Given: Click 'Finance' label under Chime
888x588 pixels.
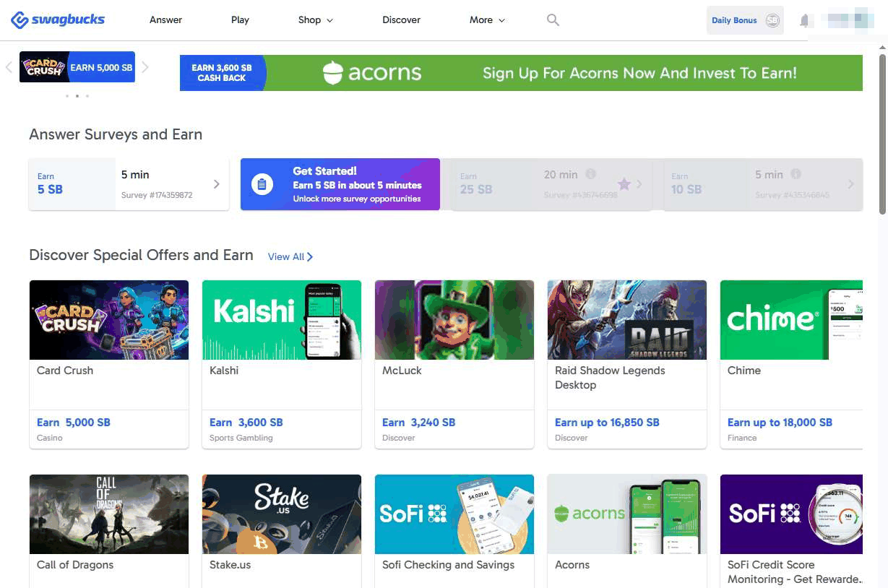Looking at the screenshot, I should point(742,438).
